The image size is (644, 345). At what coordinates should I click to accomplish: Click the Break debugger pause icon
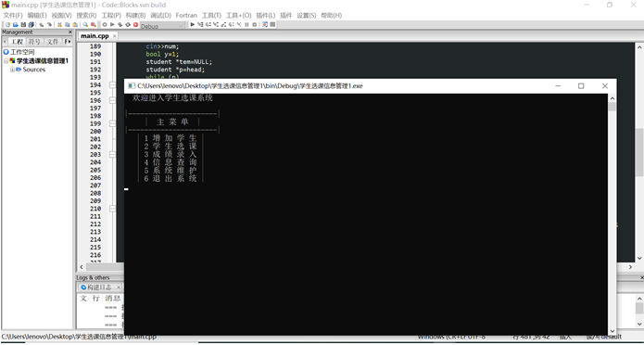[x=246, y=25]
